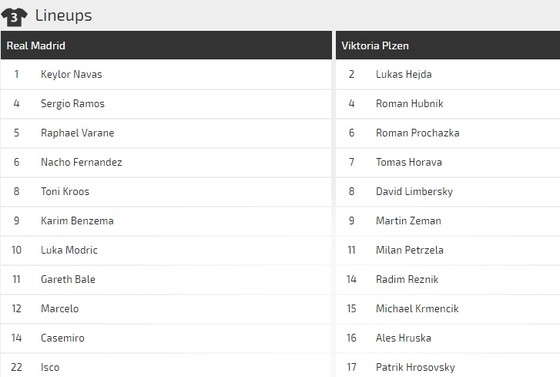The image size is (560, 377).
Task: Open Gareth Bale player row
Action: (166, 279)
